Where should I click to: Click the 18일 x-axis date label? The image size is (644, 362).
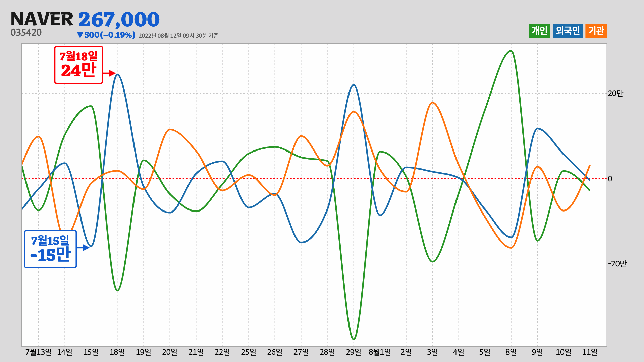(x=117, y=352)
